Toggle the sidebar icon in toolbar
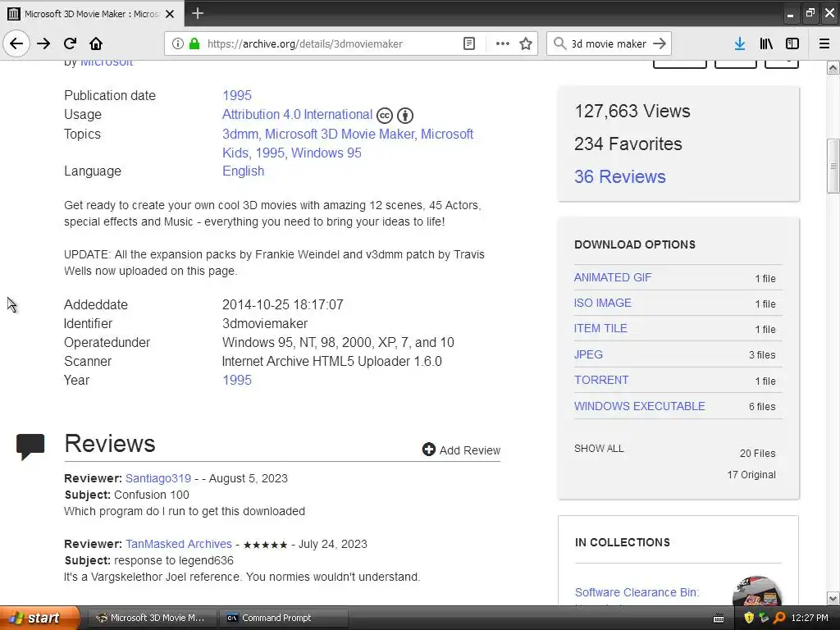Image resolution: width=840 pixels, height=630 pixels. pyautogui.click(x=792, y=43)
